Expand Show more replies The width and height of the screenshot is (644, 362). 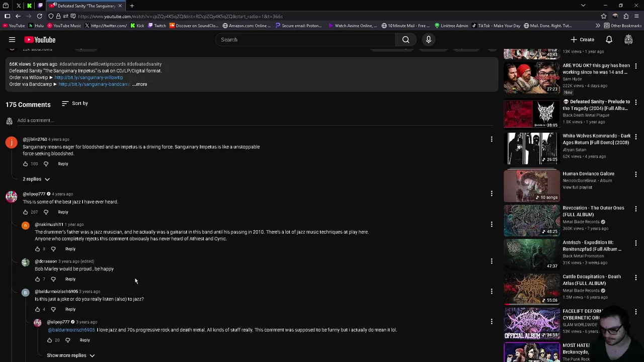[70, 355]
